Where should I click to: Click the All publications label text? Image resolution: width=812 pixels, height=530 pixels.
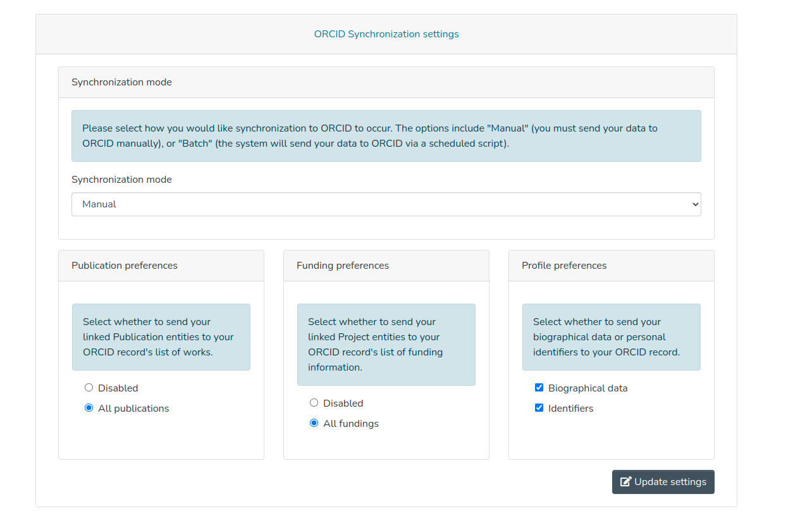[133, 409]
